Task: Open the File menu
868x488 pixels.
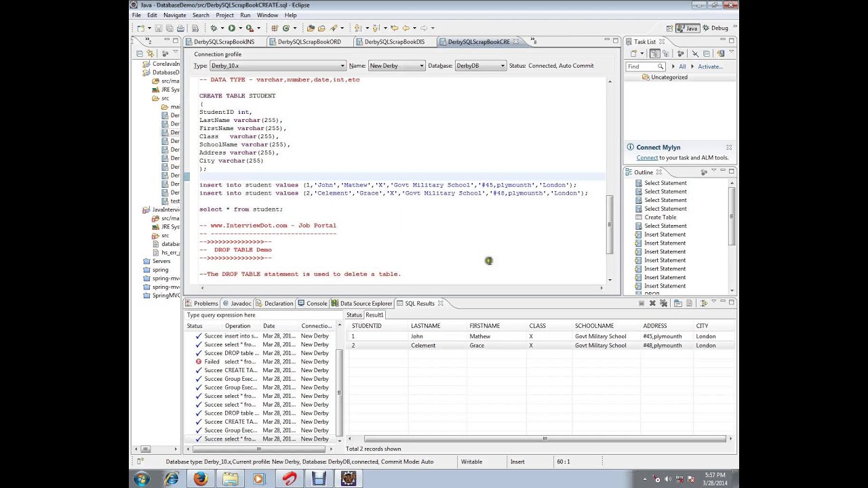Action: pyautogui.click(x=136, y=15)
